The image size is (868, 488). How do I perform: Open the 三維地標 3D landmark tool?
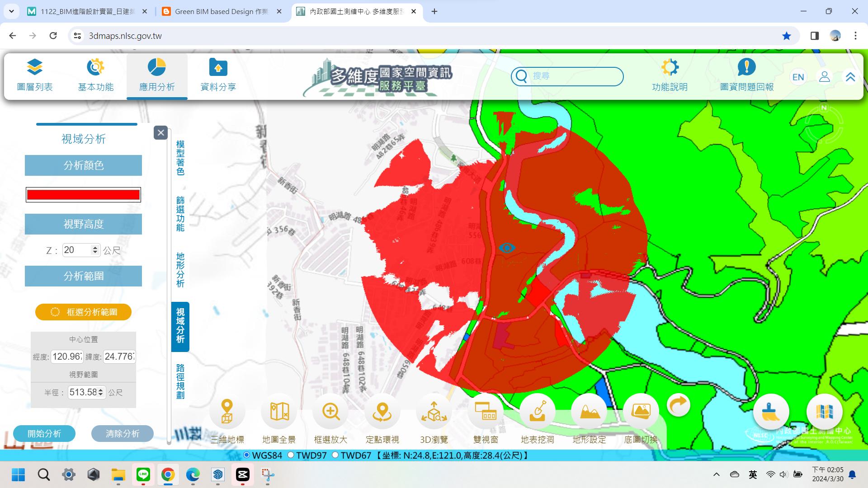coord(227,412)
